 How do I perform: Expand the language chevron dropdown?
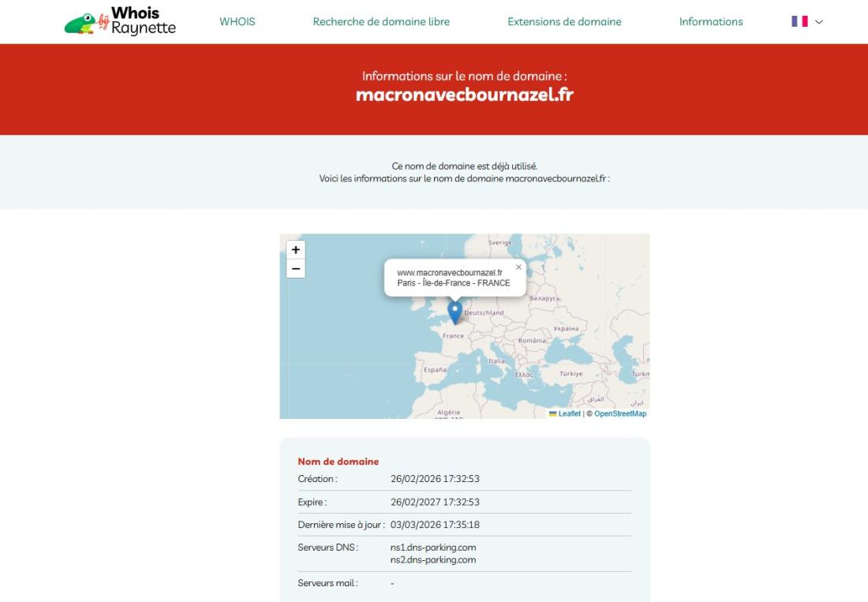pos(819,22)
